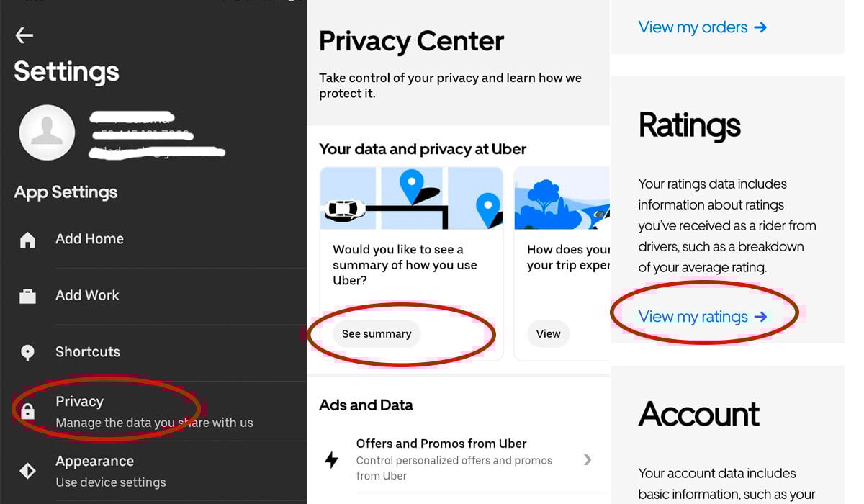Open the View my ratings link
The width and height of the screenshot is (864, 504).
coord(703,316)
